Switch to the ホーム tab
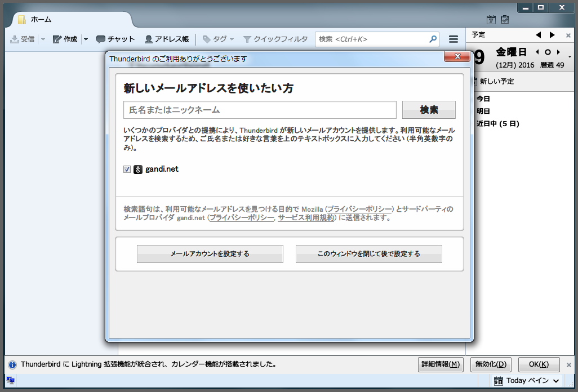 click(x=68, y=20)
